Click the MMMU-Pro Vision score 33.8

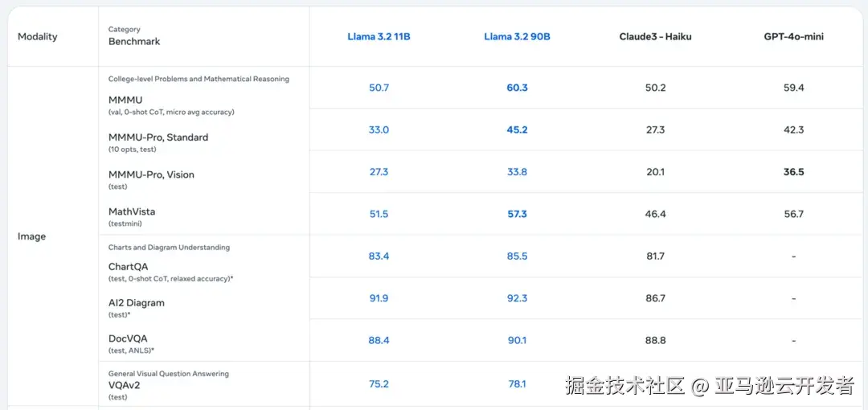517,172
